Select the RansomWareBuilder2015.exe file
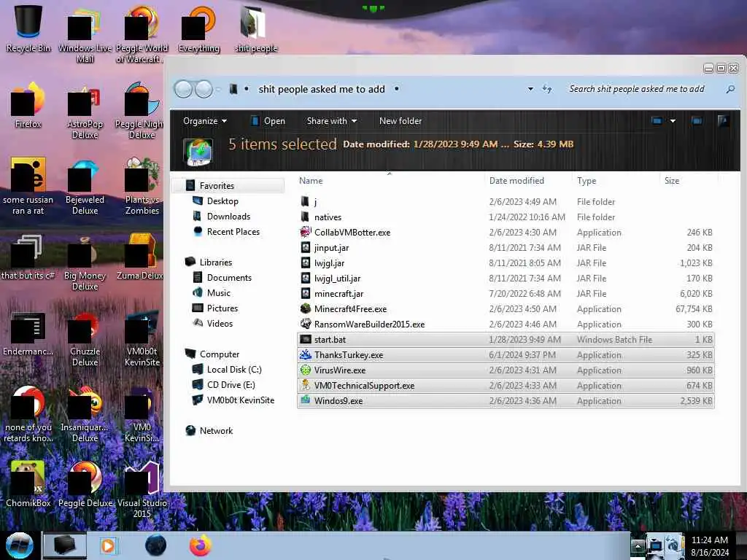747x560 pixels. tap(506, 324)
